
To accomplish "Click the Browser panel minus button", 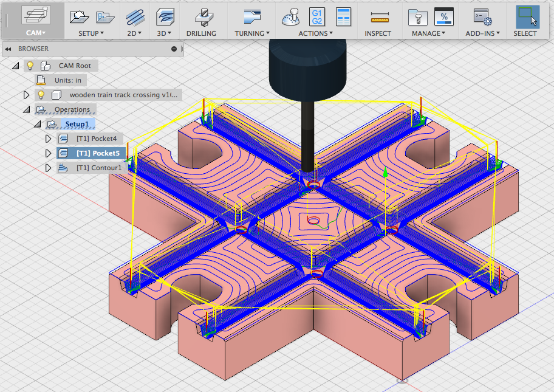I will tap(174, 49).
